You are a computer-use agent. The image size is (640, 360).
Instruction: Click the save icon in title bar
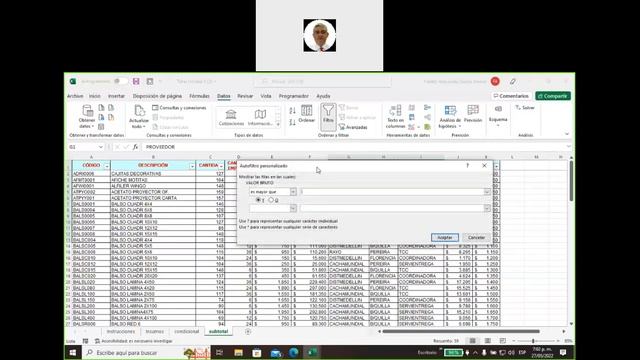(136, 82)
